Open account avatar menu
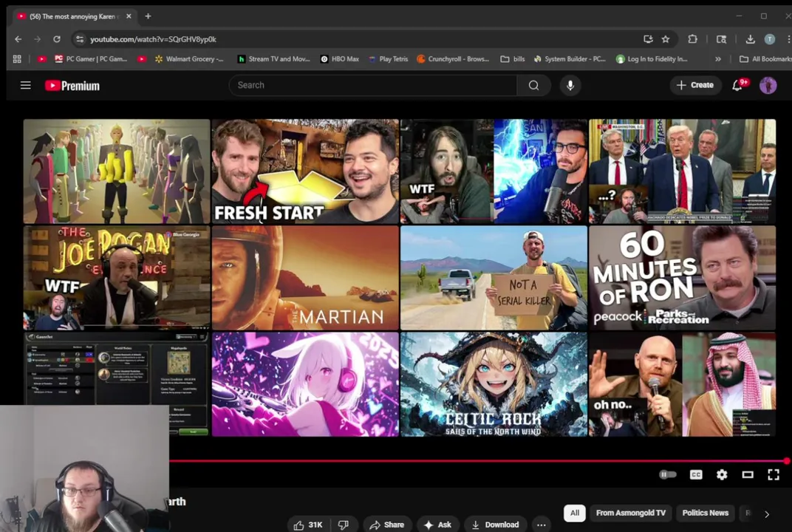The height and width of the screenshot is (532, 792). pos(768,86)
